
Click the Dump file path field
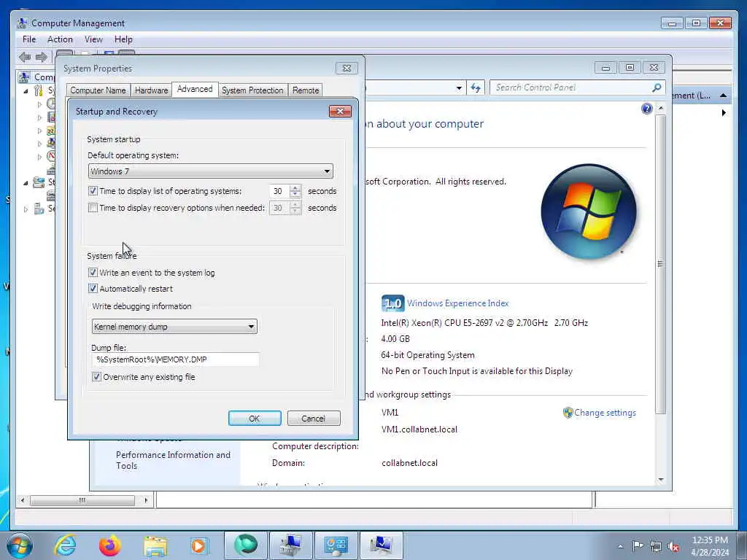click(175, 359)
